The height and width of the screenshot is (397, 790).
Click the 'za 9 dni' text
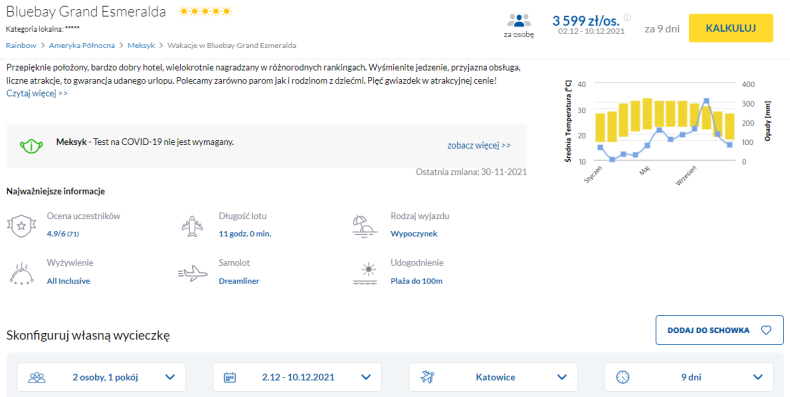coord(662,29)
